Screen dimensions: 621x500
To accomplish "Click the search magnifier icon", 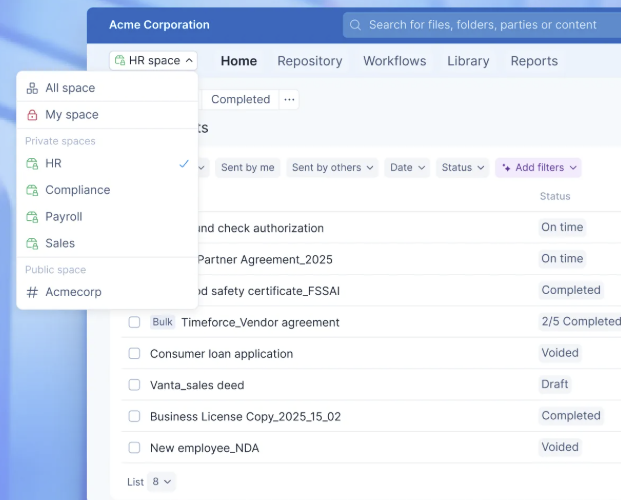I will [355, 25].
